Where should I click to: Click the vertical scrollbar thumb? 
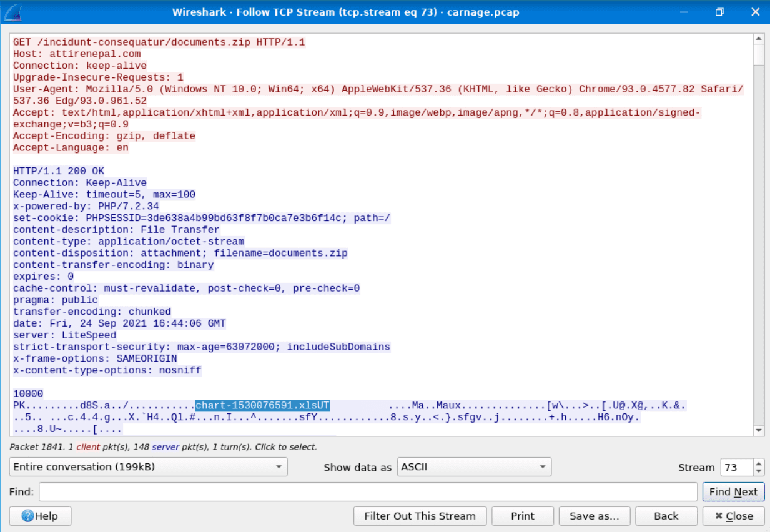[x=759, y=55]
